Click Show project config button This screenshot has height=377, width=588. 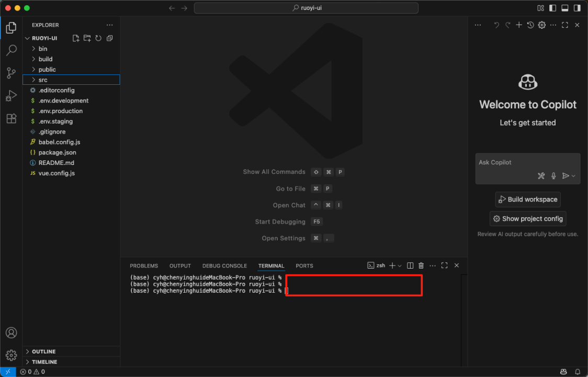pyautogui.click(x=528, y=219)
